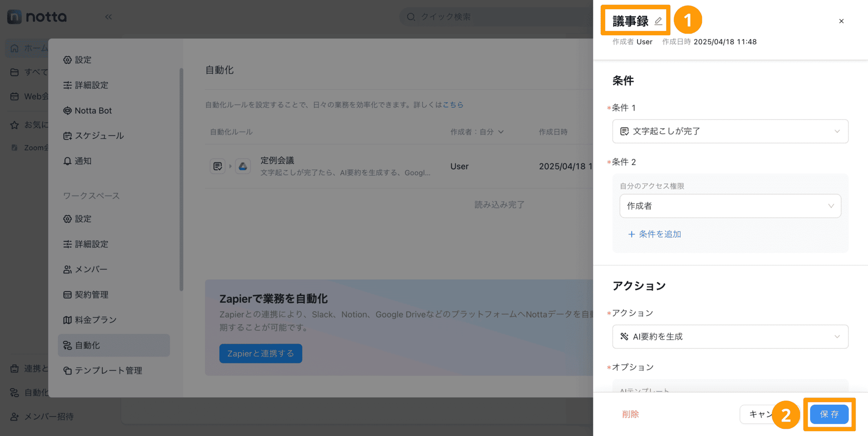The image size is (868, 436).
Task: Click the 保存 button
Action: [829, 414]
